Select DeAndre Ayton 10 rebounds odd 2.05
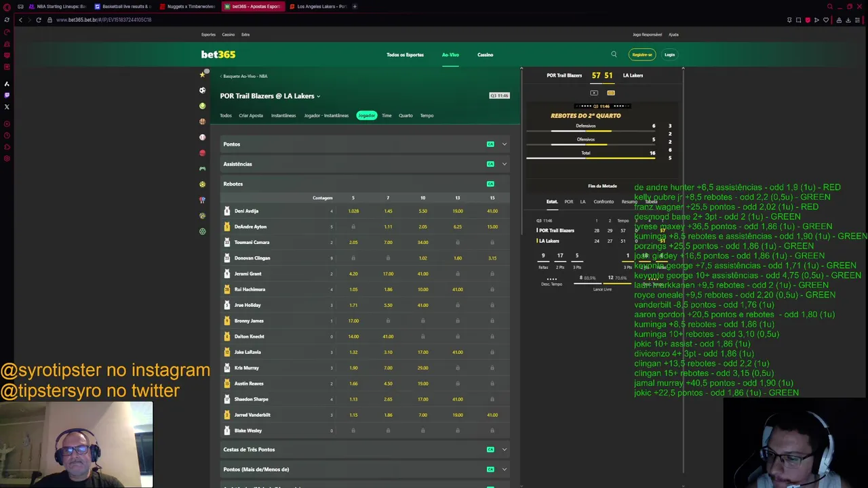 pos(422,226)
